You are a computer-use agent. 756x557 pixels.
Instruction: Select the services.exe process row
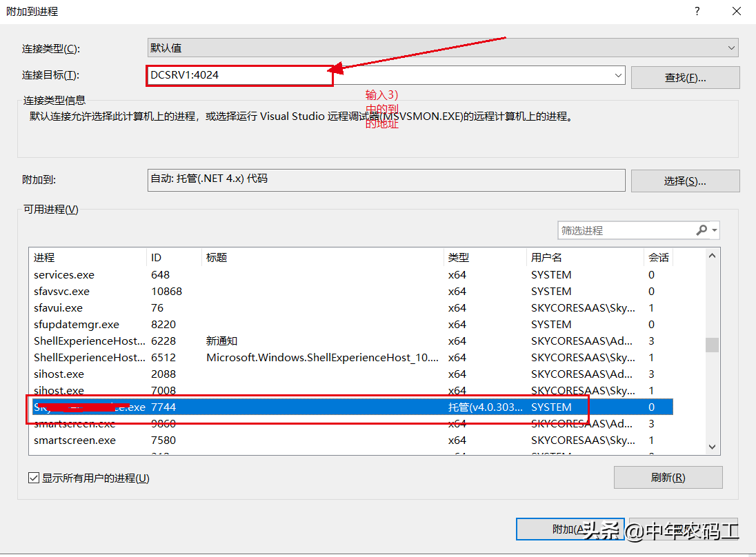(x=351, y=274)
